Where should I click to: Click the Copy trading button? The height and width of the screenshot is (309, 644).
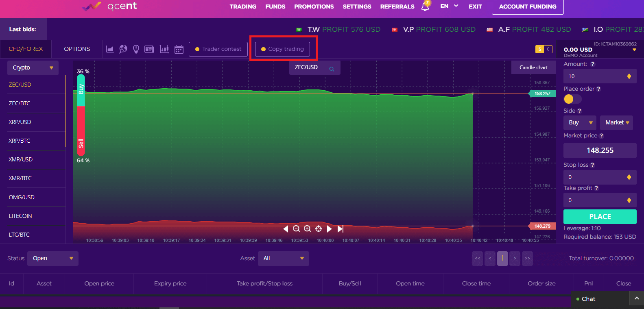pyautogui.click(x=282, y=49)
